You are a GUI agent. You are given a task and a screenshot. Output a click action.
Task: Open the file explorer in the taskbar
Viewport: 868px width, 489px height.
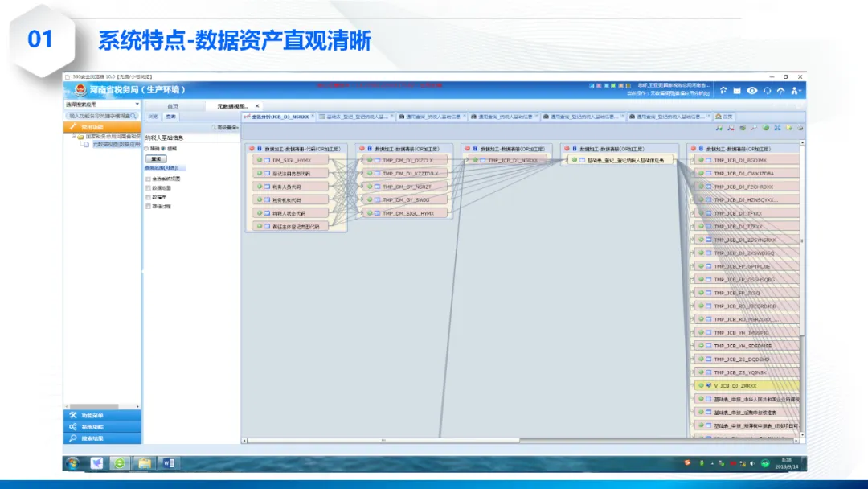(x=145, y=463)
